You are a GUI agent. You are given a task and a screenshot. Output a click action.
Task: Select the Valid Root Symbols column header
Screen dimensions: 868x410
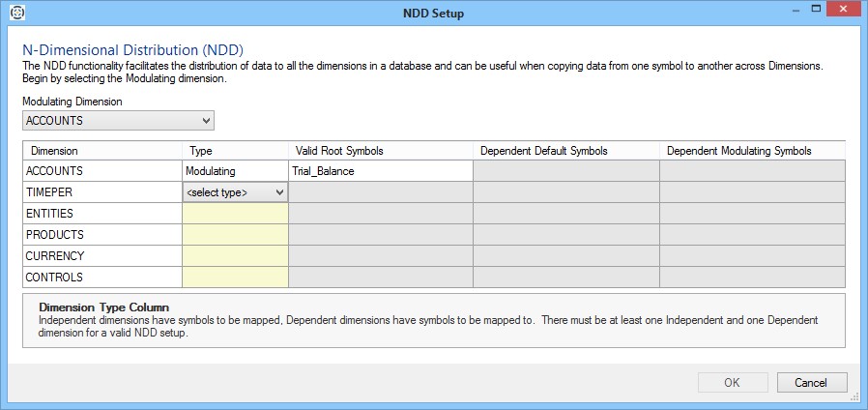(x=380, y=151)
